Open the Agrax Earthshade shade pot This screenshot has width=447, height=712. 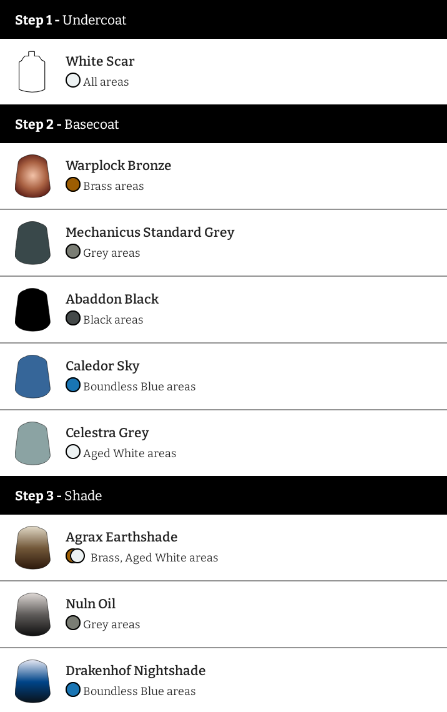click(32, 548)
